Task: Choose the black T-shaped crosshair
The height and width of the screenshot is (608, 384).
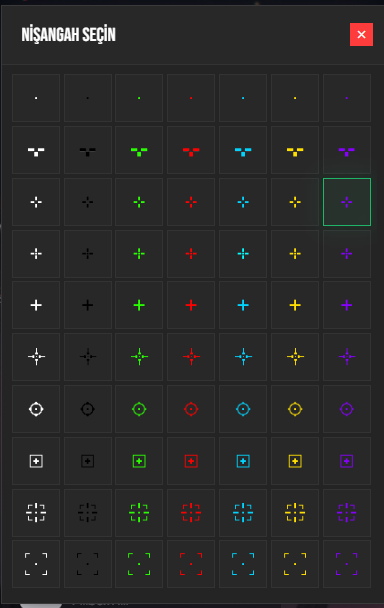Action: click(x=88, y=150)
